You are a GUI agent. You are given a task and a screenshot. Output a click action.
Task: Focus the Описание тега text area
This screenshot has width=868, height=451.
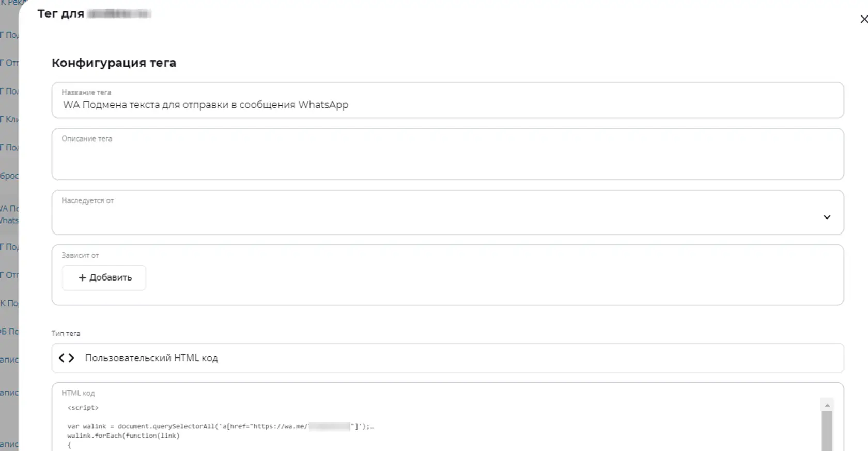click(x=447, y=154)
